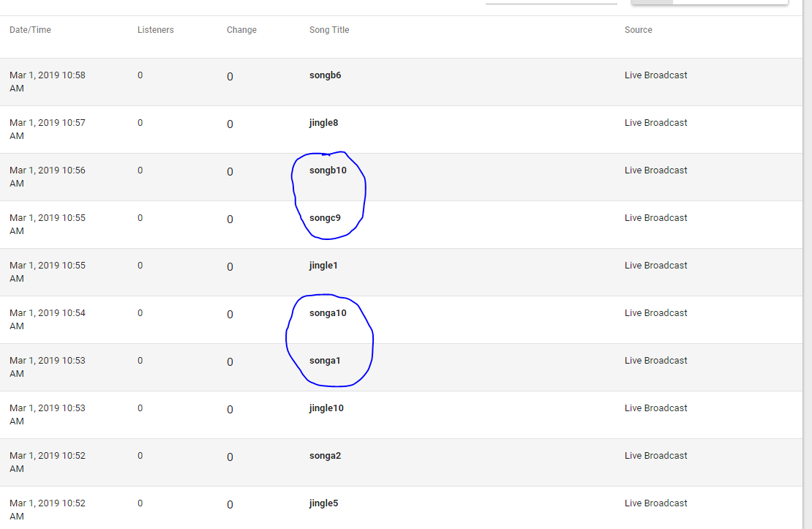812x529 pixels.
Task: Click the date cell in jingle5 row
Action: point(47,510)
